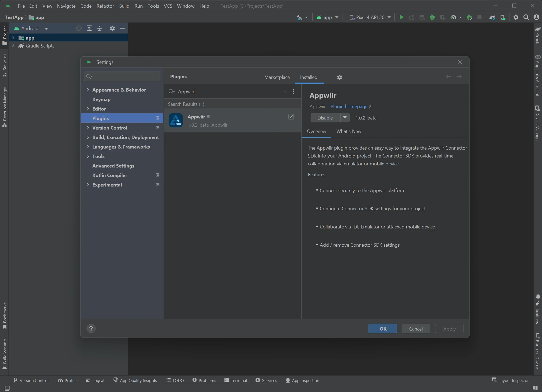Open the Disable button dropdown arrow
542x392 pixels.
[345, 118]
